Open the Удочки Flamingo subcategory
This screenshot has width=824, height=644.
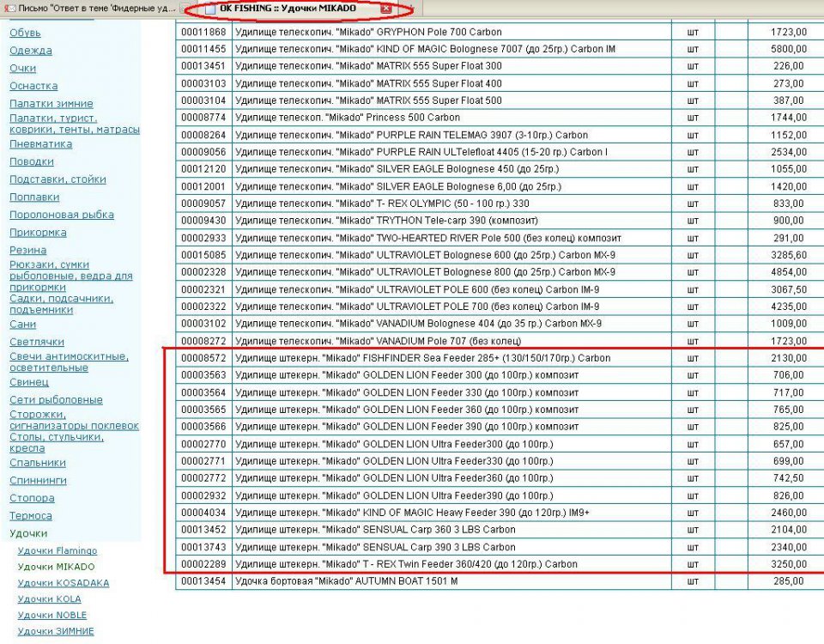pos(58,551)
